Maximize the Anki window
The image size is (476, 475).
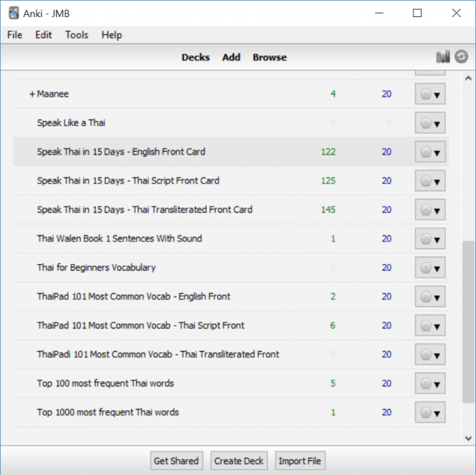(x=417, y=13)
